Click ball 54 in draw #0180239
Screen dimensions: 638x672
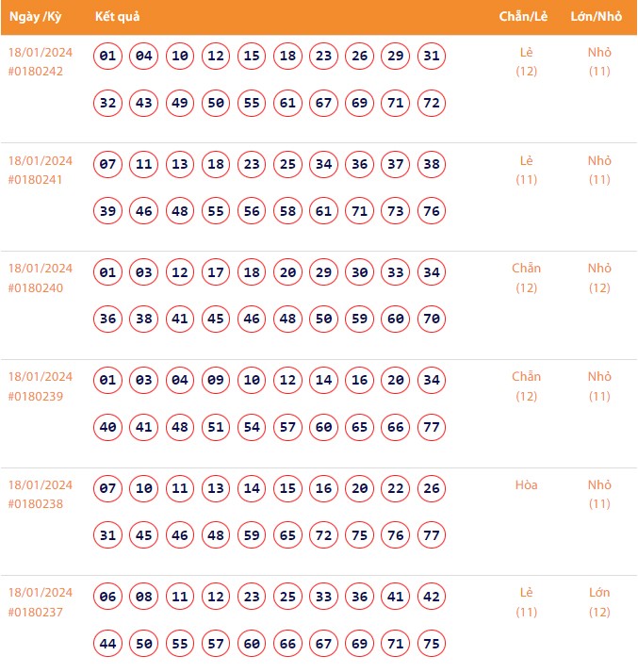252,427
